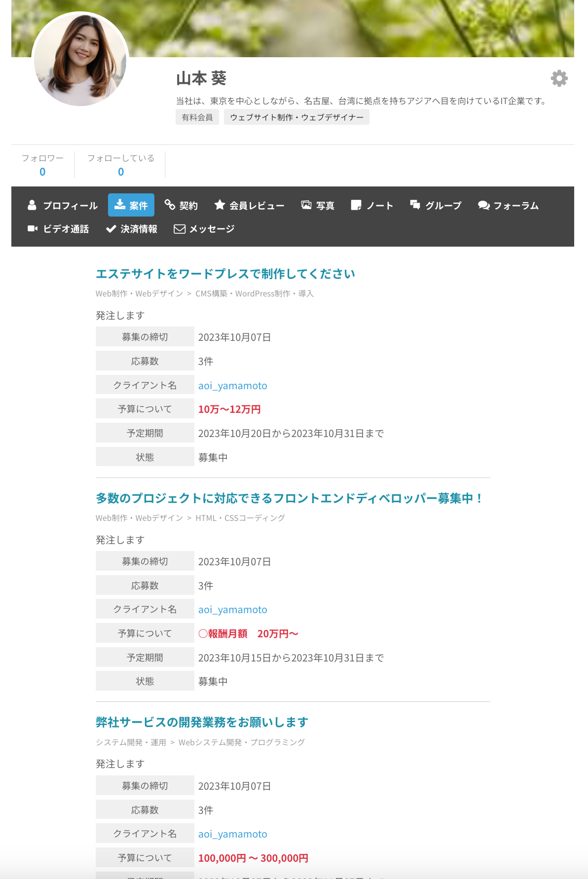Open the メッセージ envelope tab
This screenshot has width=588, height=879.
coord(204,229)
